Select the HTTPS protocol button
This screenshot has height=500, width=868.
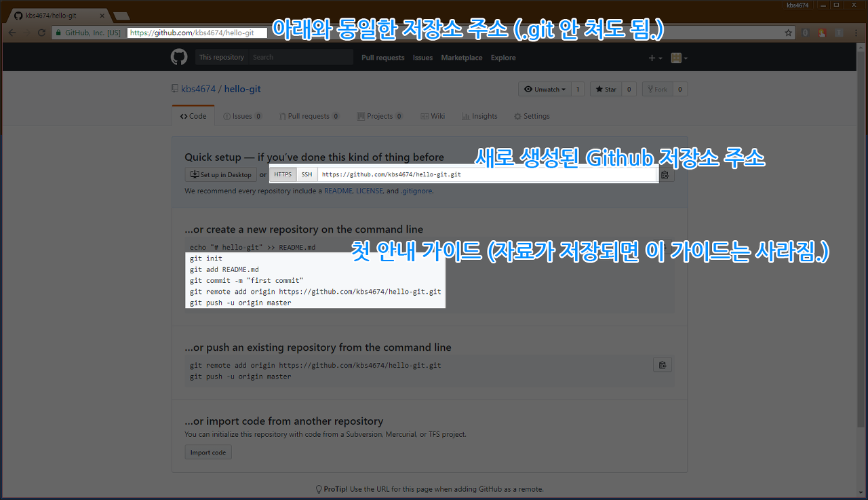tap(283, 174)
